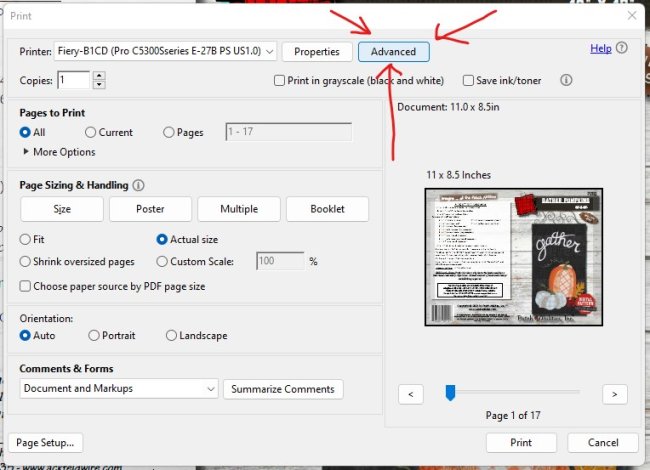This screenshot has height=470, width=650.
Task: Decrease copies with the down arrow
Action: 99,85
